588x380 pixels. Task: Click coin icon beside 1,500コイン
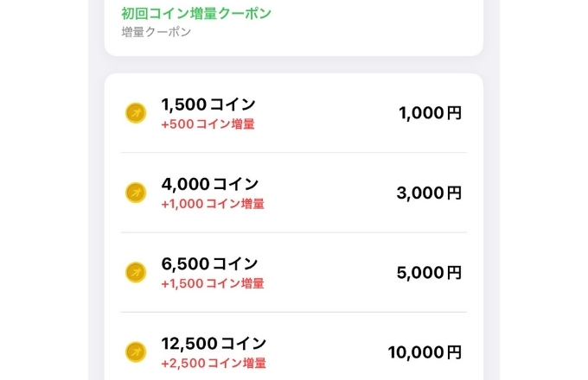click(136, 112)
